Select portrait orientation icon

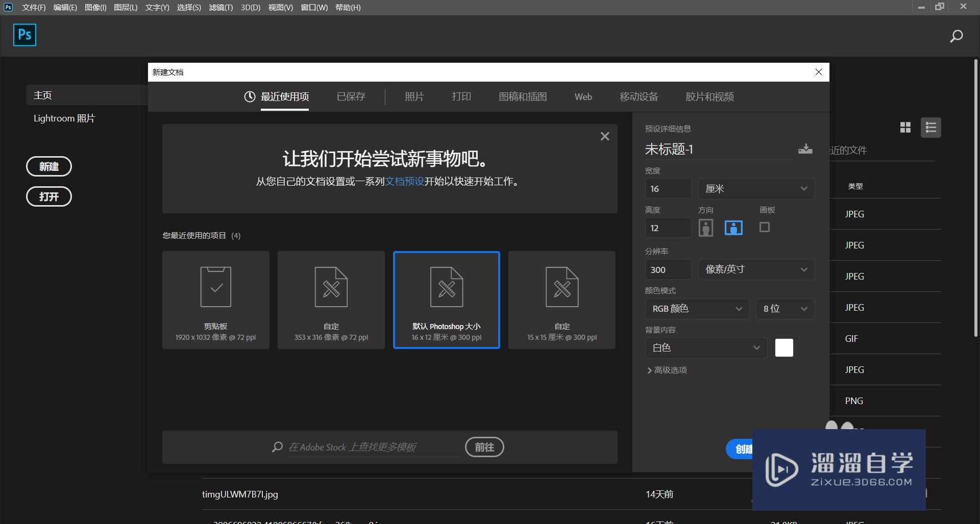[x=706, y=228]
